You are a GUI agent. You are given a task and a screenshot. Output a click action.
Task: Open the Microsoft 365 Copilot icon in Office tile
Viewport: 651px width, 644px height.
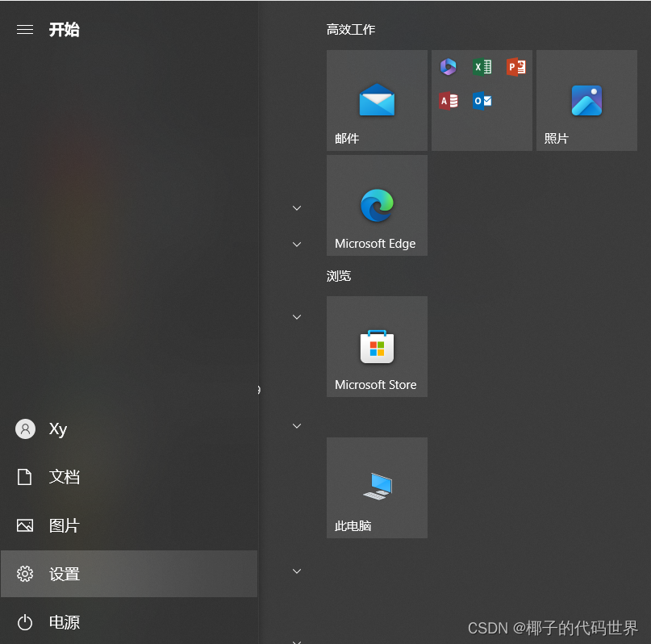(x=448, y=67)
